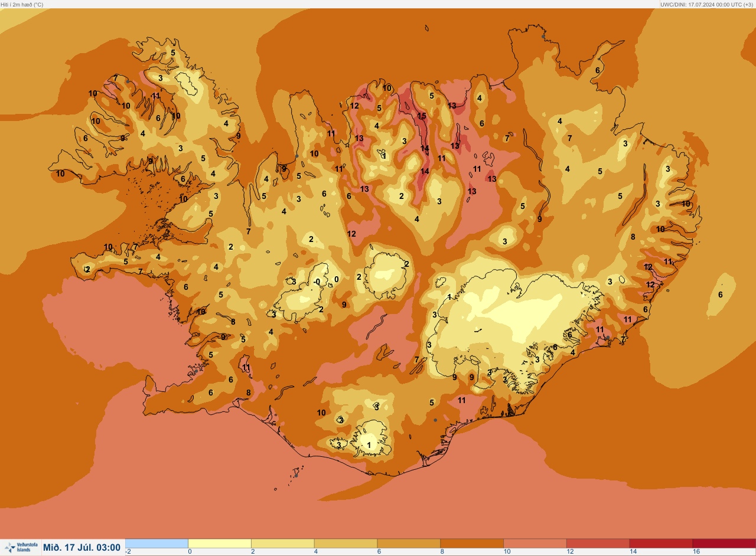Pick the 6 to 8 degree legend swatch
Viewport: 756px width, 556px height.
pos(409,543)
